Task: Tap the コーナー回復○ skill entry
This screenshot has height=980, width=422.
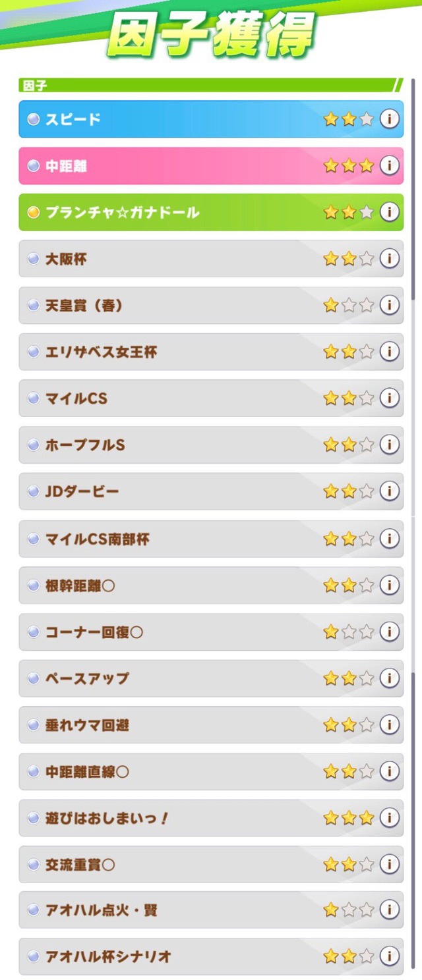Action: [x=211, y=632]
